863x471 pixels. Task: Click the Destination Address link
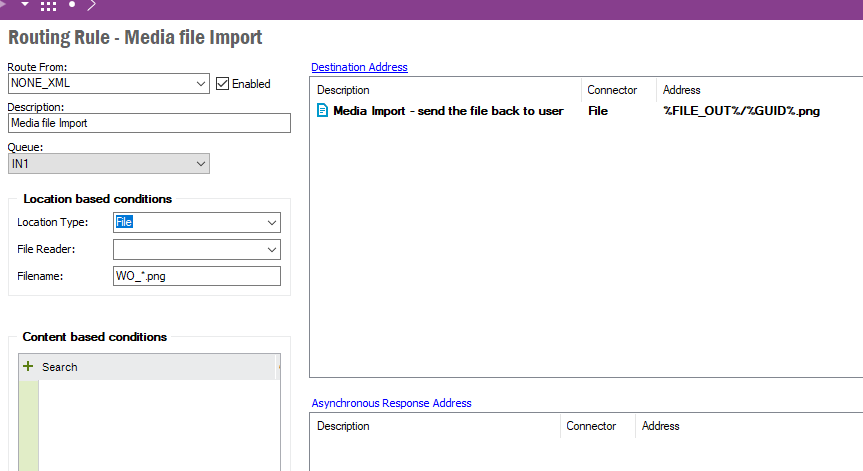pyautogui.click(x=359, y=67)
